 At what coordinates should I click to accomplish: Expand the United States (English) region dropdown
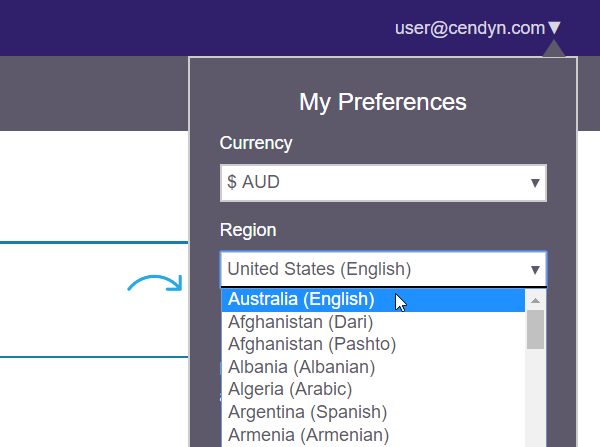pos(383,269)
